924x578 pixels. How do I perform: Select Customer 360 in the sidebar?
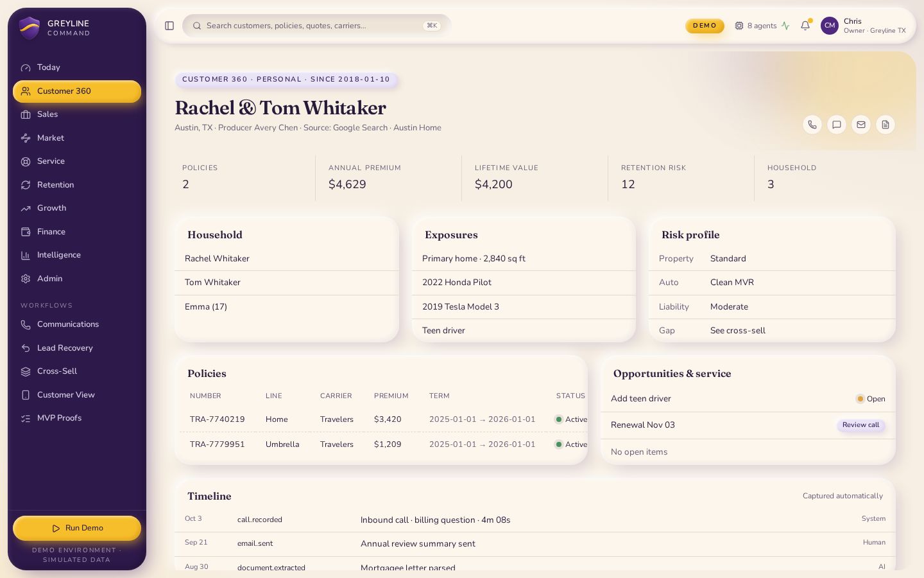(77, 91)
